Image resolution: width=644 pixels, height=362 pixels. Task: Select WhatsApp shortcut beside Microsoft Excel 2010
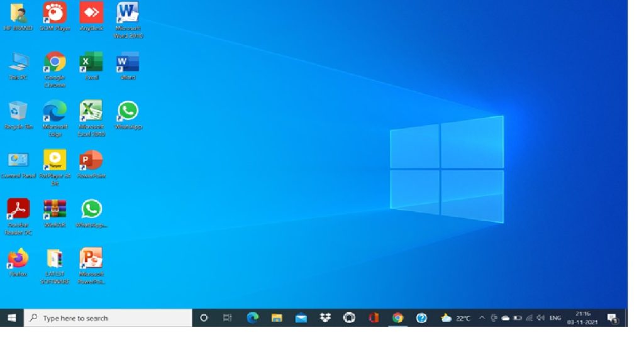(128, 115)
